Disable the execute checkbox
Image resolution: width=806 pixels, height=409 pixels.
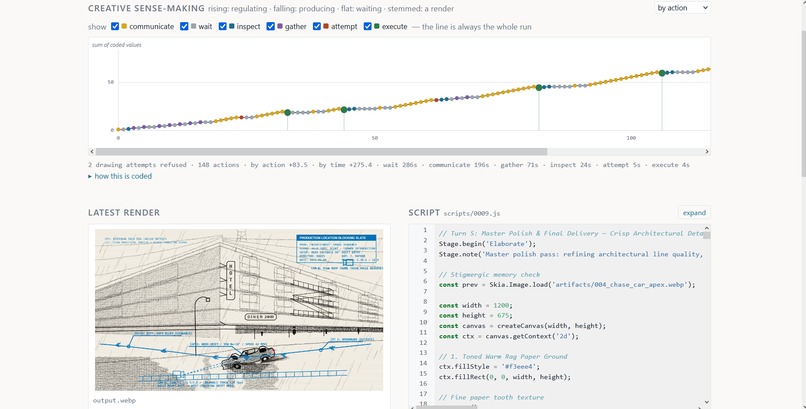tap(368, 27)
